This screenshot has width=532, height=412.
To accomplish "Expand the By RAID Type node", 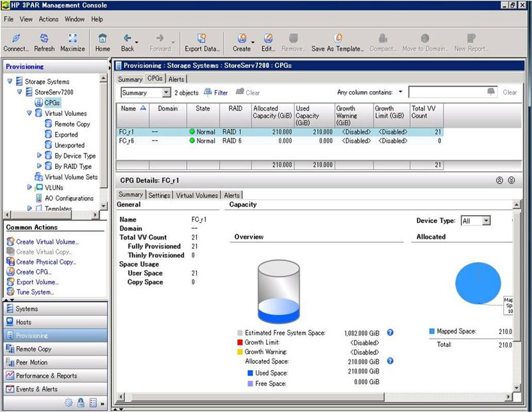I will (39, 166).
